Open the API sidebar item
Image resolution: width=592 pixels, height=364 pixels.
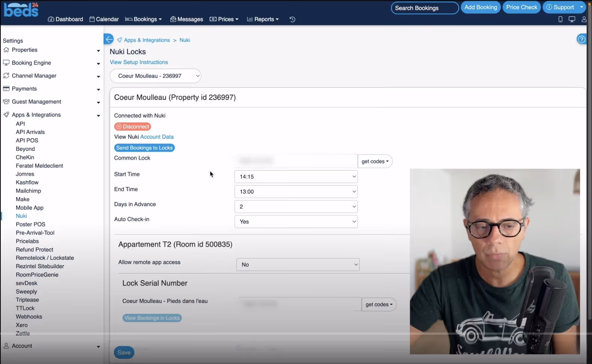click(x=20, y=124)
